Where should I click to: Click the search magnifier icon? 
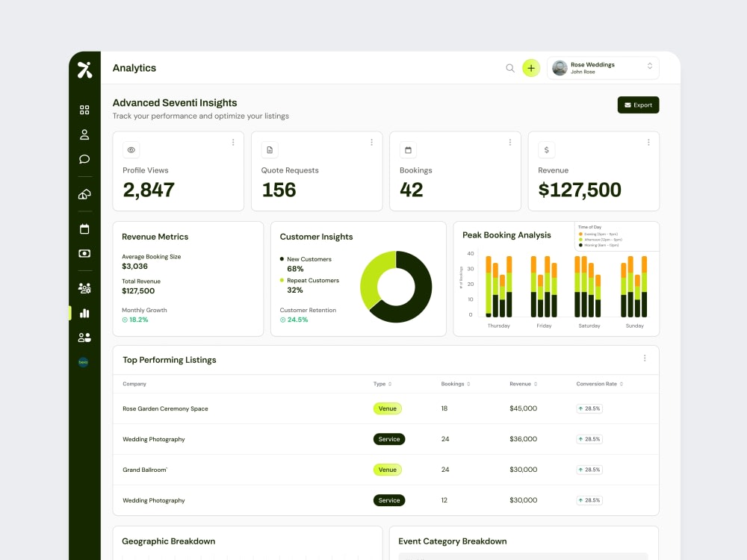coord(510,68)
